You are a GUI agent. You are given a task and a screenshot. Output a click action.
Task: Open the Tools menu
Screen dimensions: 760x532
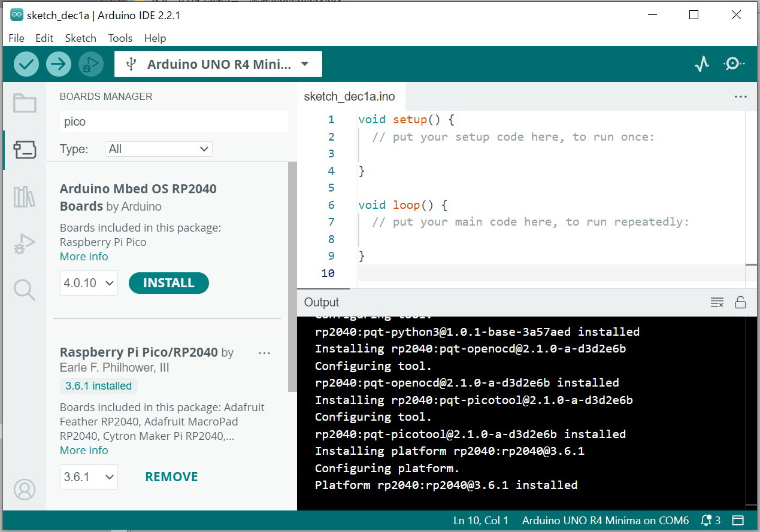coord(120,38)
